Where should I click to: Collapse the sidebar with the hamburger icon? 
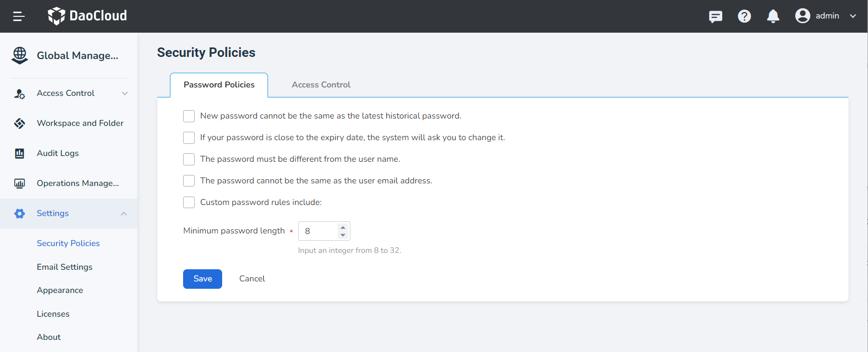tap(19, 16)
